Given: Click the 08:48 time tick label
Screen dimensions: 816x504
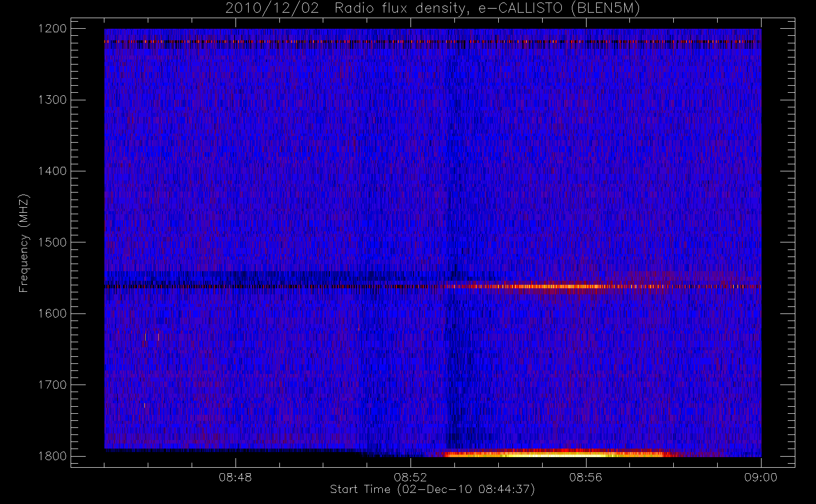Looking at the screenshot, I should 235,477.
